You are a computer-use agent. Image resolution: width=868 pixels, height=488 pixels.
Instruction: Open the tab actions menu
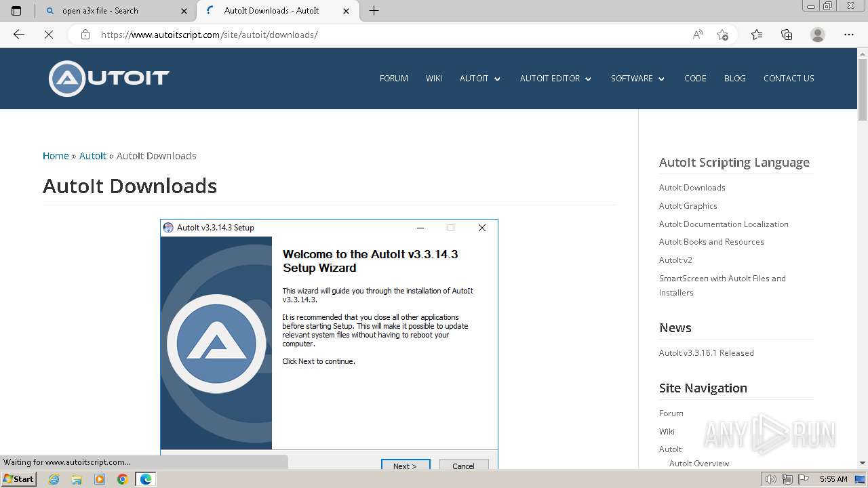(x=16, y=11)
